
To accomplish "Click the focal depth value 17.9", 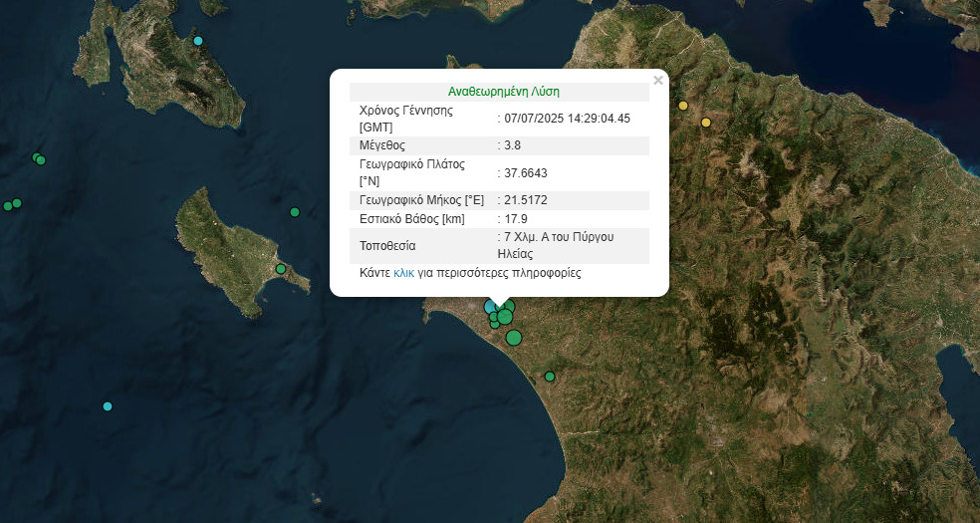I will click(x=516, y=219).
